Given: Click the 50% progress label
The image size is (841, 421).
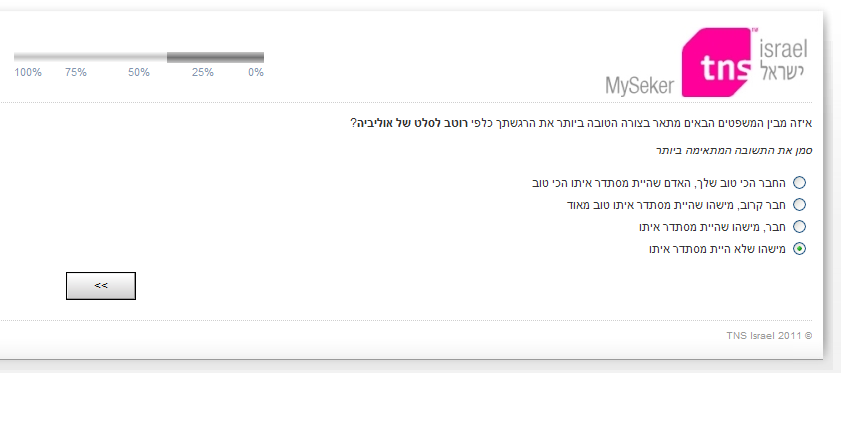Looking at the screenshot, I should [x=138, y=72].
